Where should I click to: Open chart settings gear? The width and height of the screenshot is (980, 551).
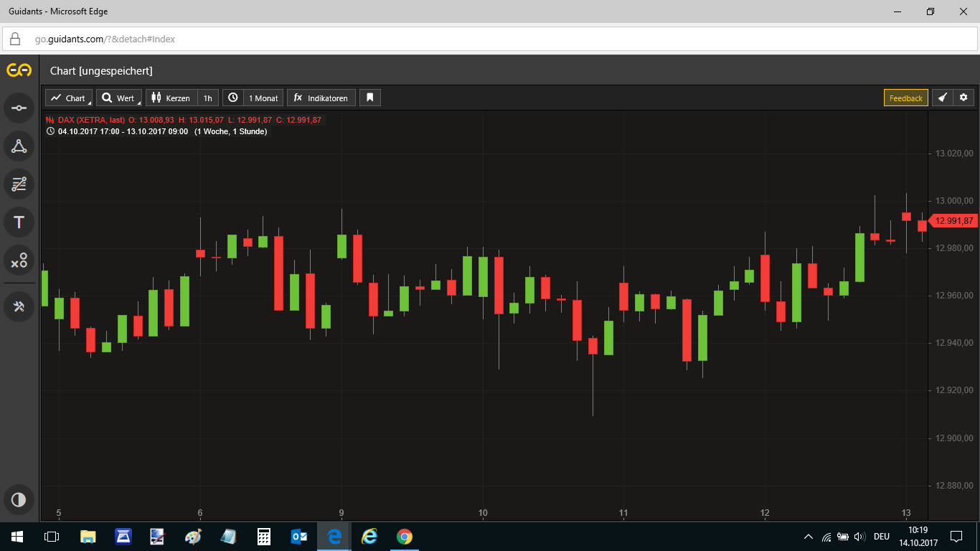click(963, 98)
